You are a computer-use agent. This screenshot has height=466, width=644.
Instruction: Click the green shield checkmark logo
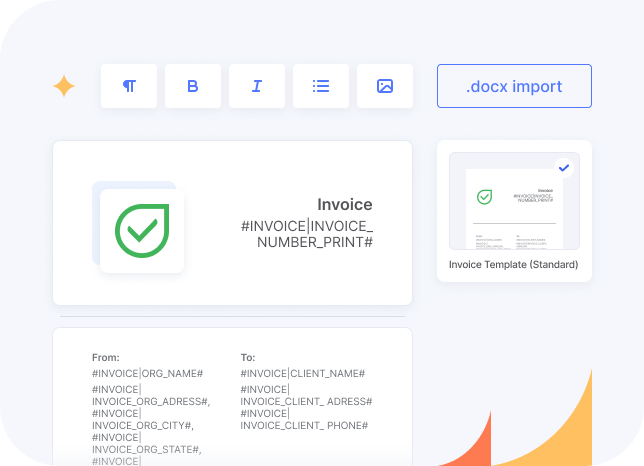pyautogui.click(x=142, y=230)
